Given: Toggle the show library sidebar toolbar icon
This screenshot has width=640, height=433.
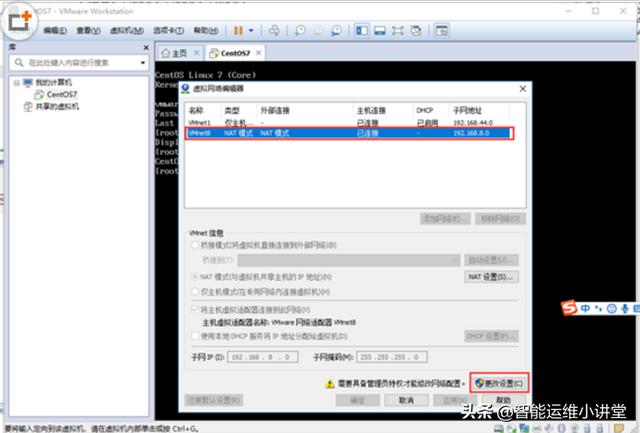Looking at the screenshot, I should pyautogui.click(x=362, y=31).
